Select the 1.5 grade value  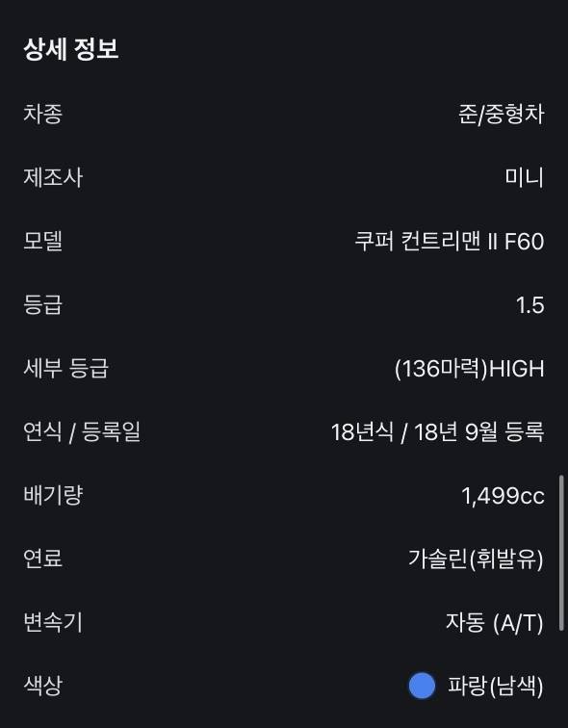529,305
